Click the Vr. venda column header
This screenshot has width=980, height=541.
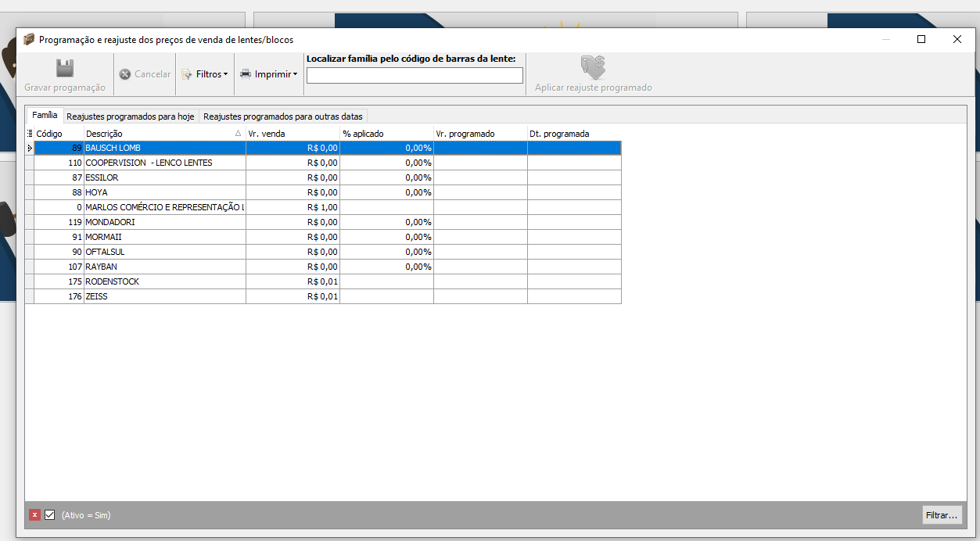tap(293, 134)
